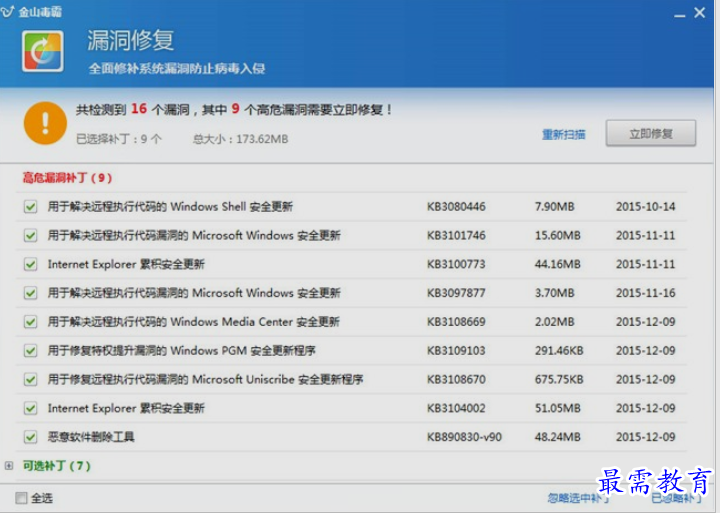The width and height of the screenshot is (720, 513).
Task: Click the 漏洞修复 heading
Action: coord(130,40)
